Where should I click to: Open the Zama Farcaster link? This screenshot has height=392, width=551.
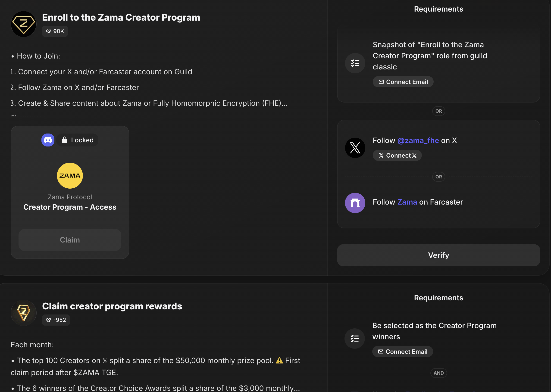coord(407,202)
